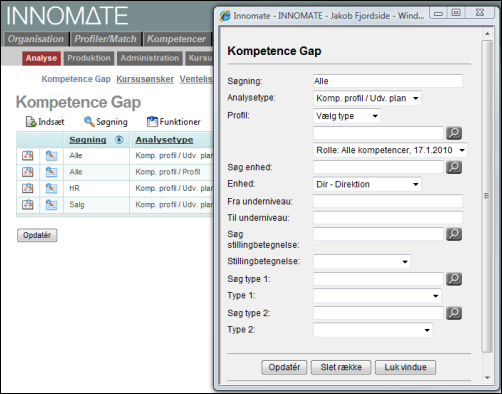The image size is (502, 394).
Task: Click edit-search icon in Komp. profil / Profil row
Action: pos(51,172)
